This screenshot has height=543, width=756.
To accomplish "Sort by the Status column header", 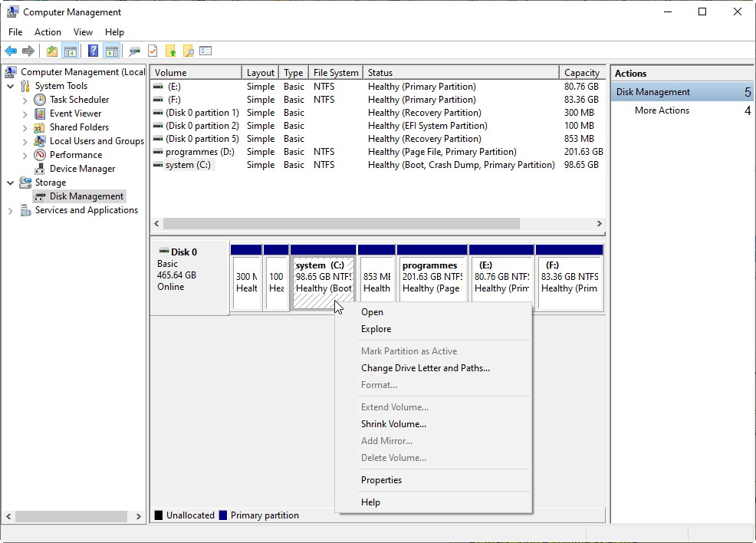I will pyautogui.click(x=461, y=72).
